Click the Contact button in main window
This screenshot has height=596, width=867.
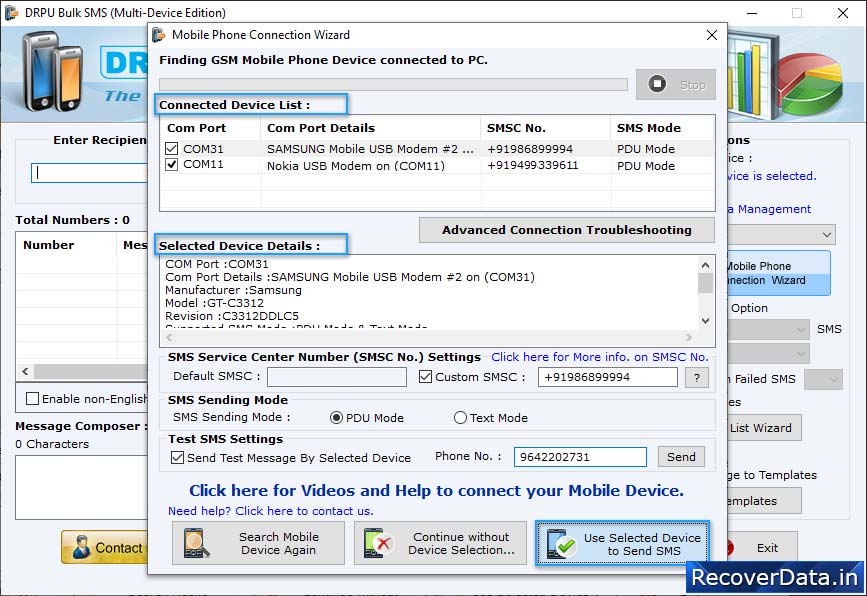click(x=105, y=547)
